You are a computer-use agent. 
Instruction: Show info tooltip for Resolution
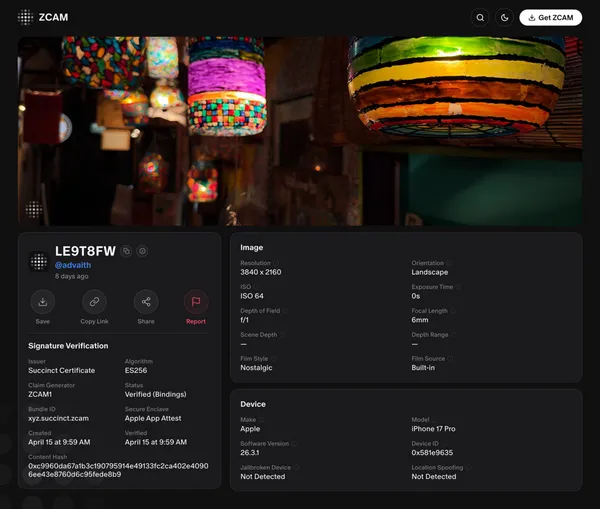(x=277, y=263)
